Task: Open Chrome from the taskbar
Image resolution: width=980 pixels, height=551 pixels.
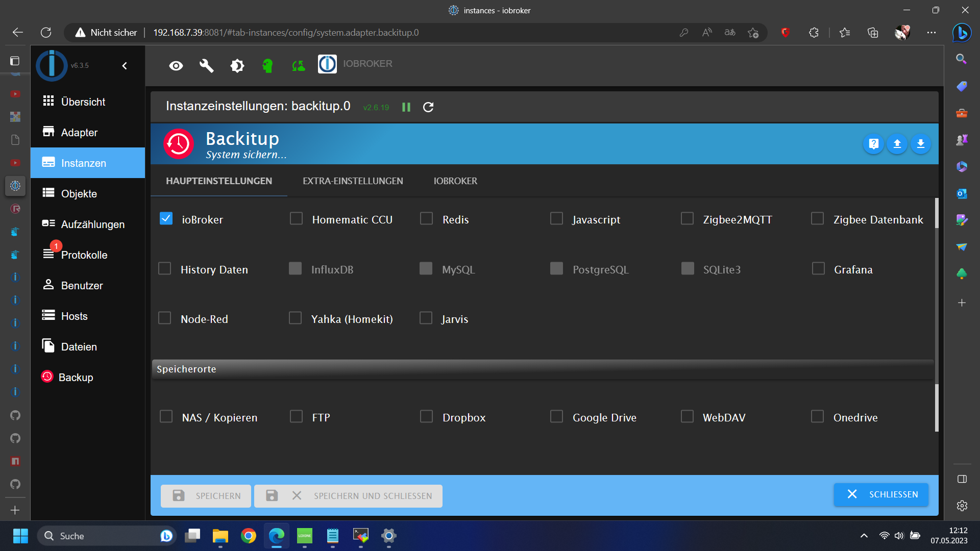Action: (249, 536)
